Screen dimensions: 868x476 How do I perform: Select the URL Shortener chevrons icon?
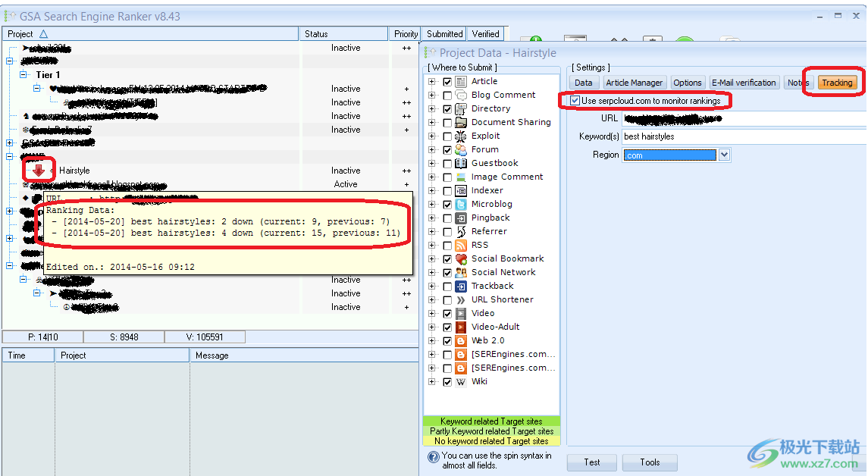pyautogui.click(x=461, y=300)
